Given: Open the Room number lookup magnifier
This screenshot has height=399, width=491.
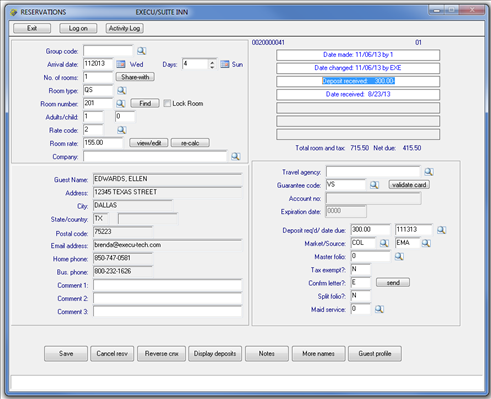Looking at the screenshot, I should pos(121,104).
